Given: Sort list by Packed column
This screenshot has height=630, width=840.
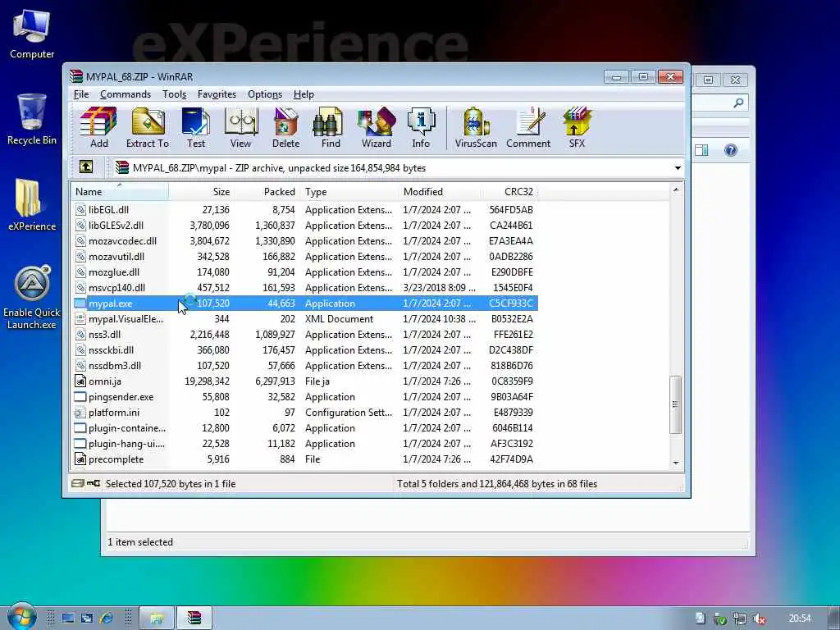Looking at the screenshot, I should click(x=267, y=192).
